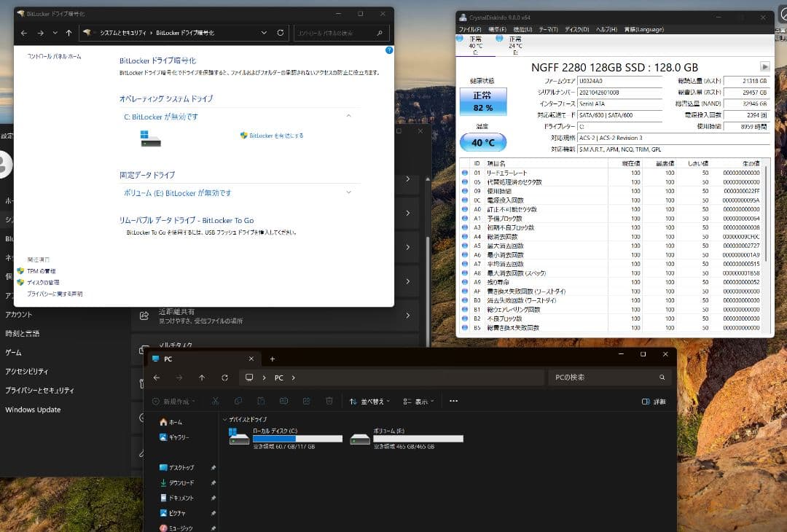
Task: Toggle the Details pane in Explorer
Action: (654, 402)
